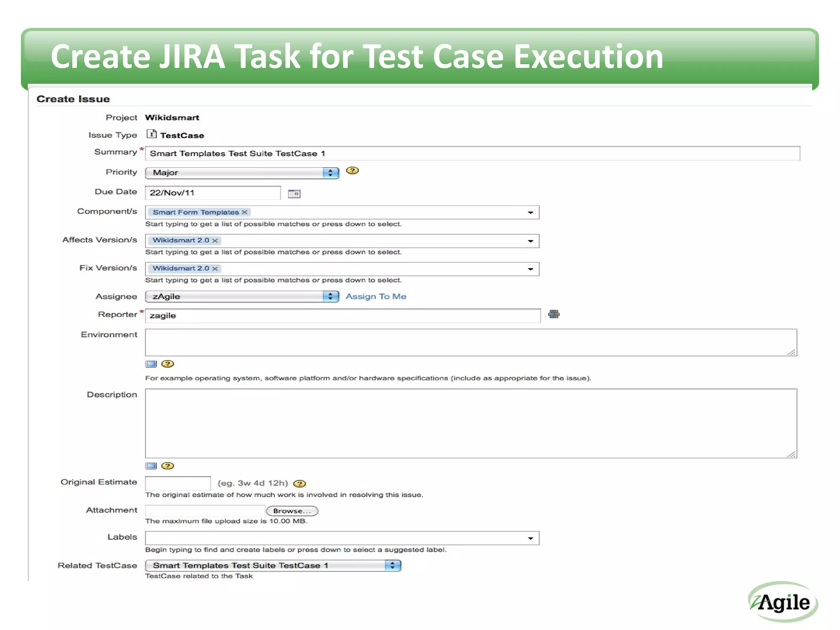
Task: Open Environment field preview icon
Action: tap(151, 364)
